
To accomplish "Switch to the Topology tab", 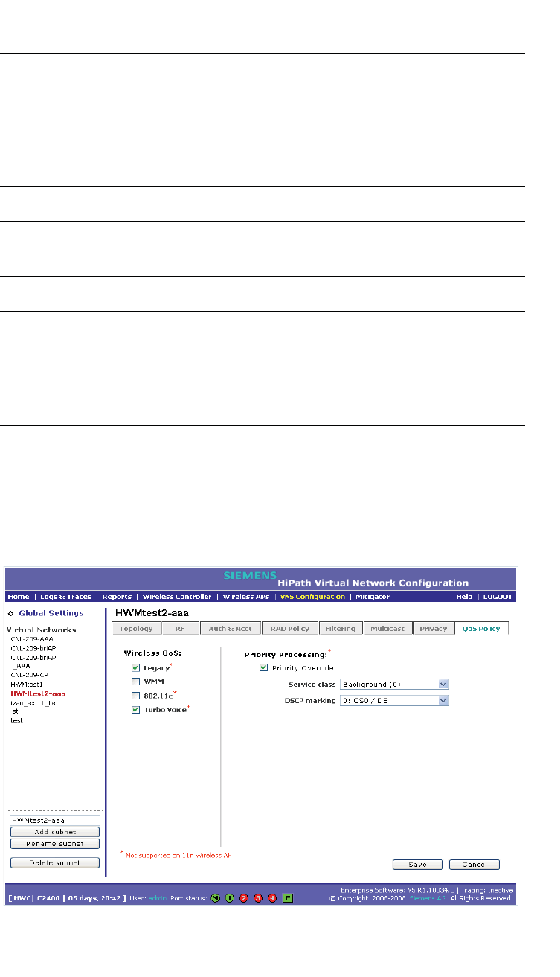I will point(136,629).
